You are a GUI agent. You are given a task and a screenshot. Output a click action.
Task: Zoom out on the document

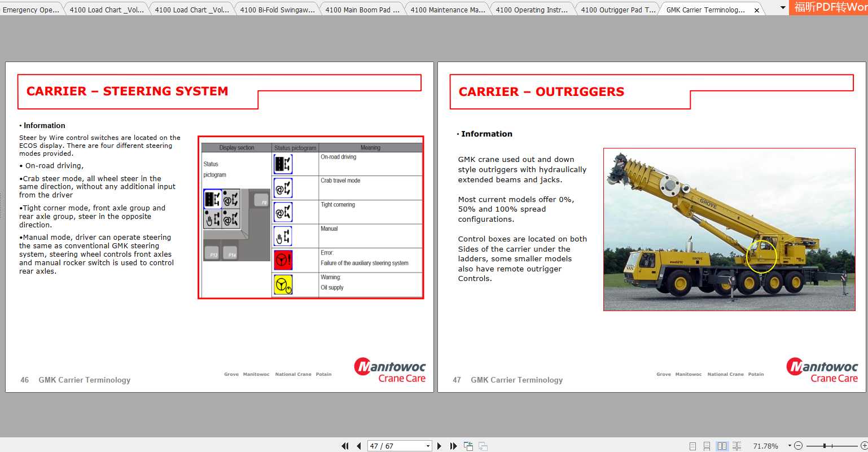(x=798, y=446)
